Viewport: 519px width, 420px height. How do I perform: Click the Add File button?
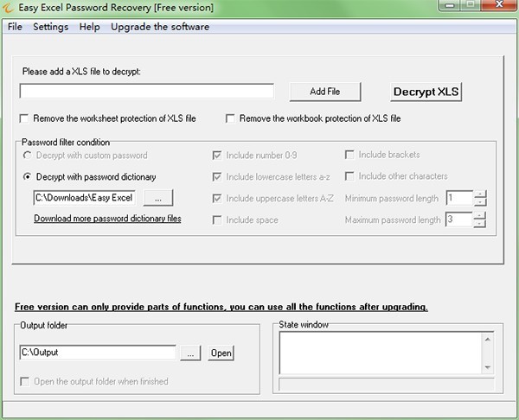point(325,92)
